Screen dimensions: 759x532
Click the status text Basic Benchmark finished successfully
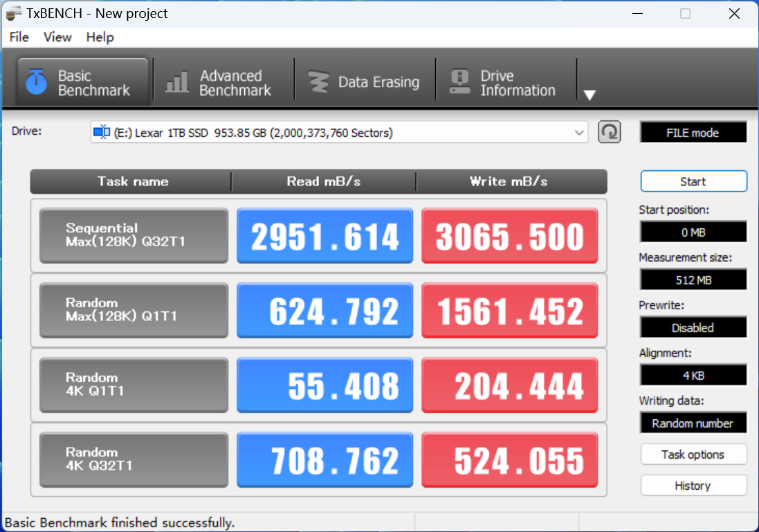(120, 523)
